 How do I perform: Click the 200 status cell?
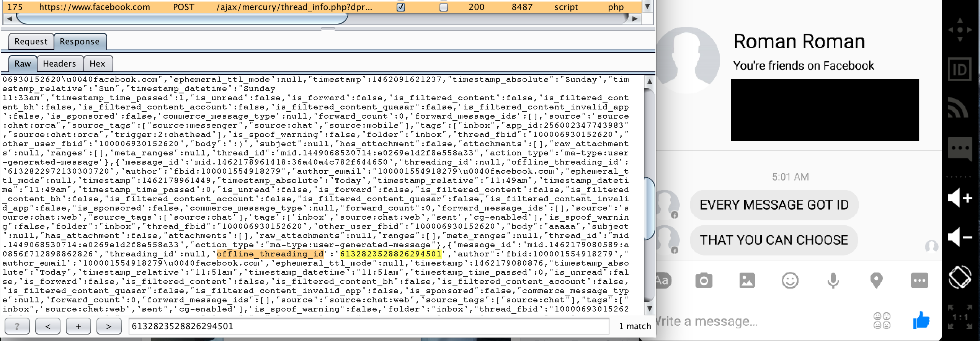476,7
